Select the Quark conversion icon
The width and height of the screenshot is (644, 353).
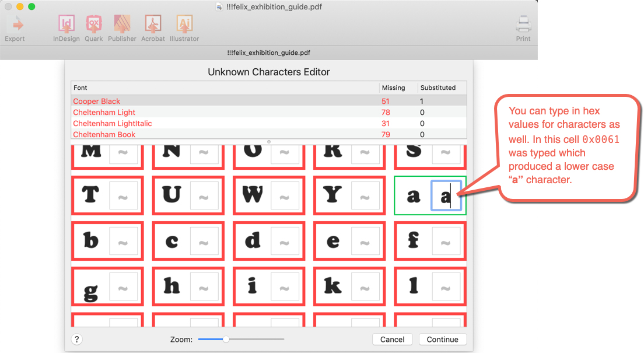tap(94, 23)
